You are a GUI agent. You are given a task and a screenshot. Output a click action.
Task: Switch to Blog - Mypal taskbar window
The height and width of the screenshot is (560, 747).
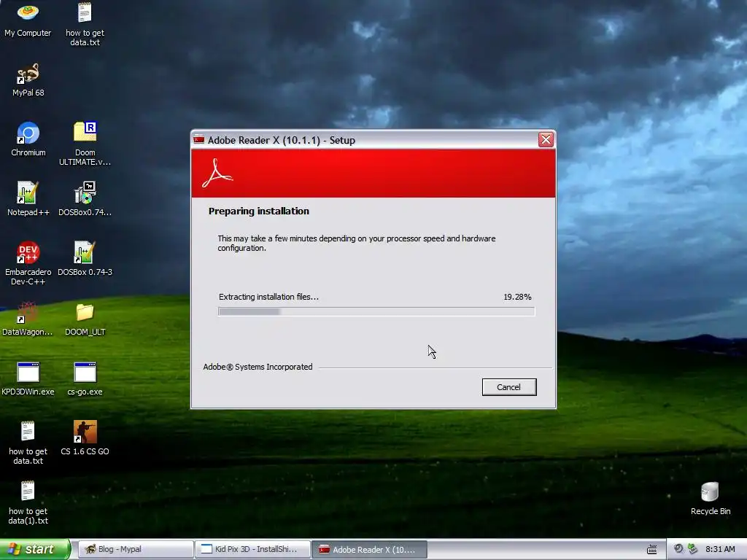coord(135,549)
